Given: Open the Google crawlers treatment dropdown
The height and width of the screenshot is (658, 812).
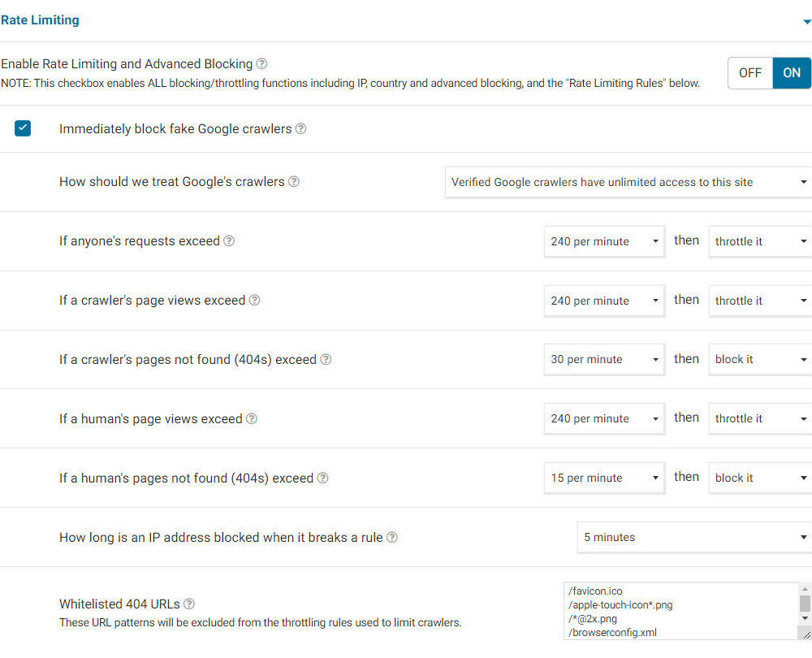Looking at the screenshot, I should 628,183.
